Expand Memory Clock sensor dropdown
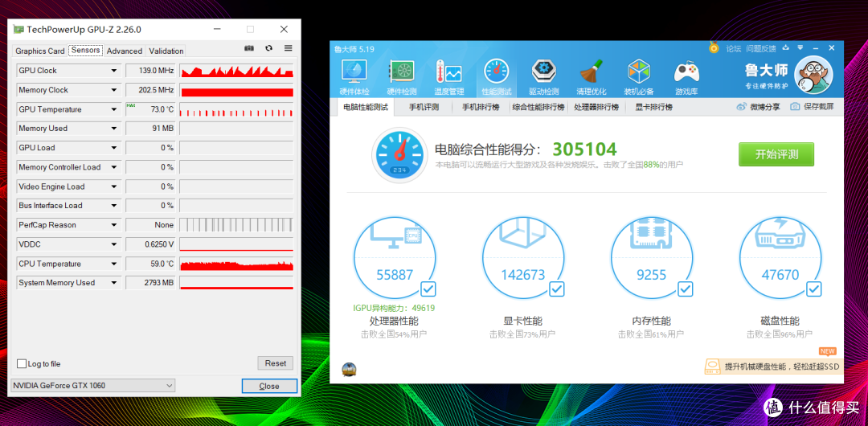 (x=114, y=90)
